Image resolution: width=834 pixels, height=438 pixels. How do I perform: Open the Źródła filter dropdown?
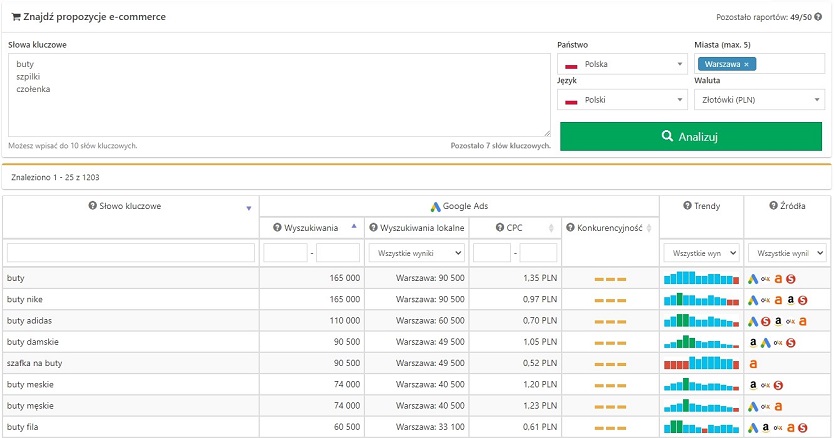(786, 253)
